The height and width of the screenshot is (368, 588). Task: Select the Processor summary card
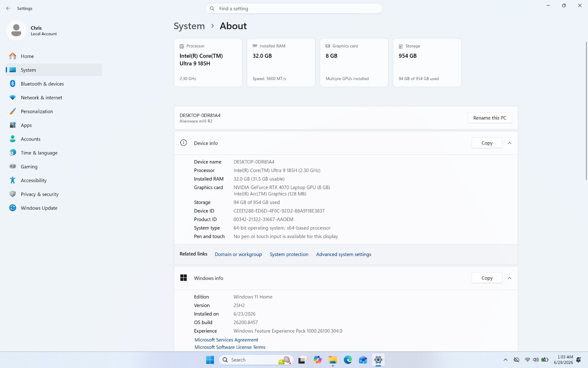tap(208, 63)
